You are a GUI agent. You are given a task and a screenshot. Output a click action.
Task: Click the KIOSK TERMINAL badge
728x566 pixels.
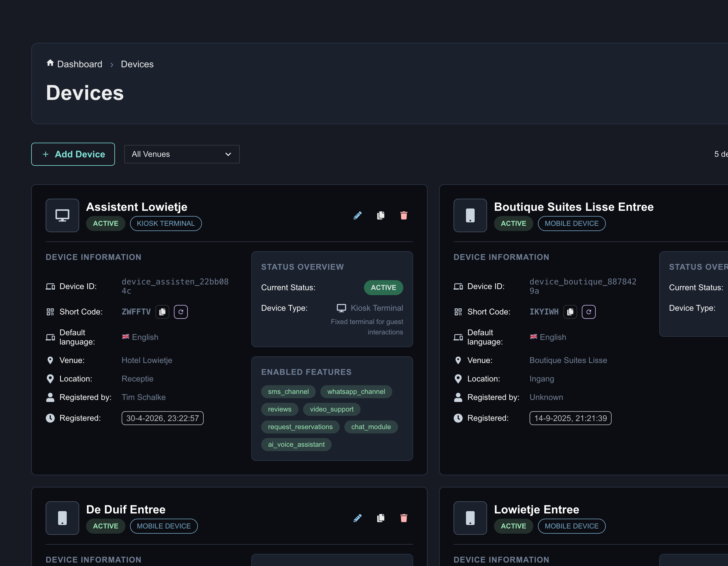click(x=166, y=224)
